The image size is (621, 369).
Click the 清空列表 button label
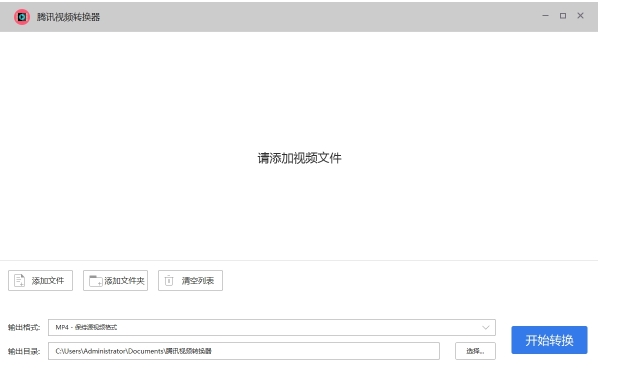click(198, 281)
